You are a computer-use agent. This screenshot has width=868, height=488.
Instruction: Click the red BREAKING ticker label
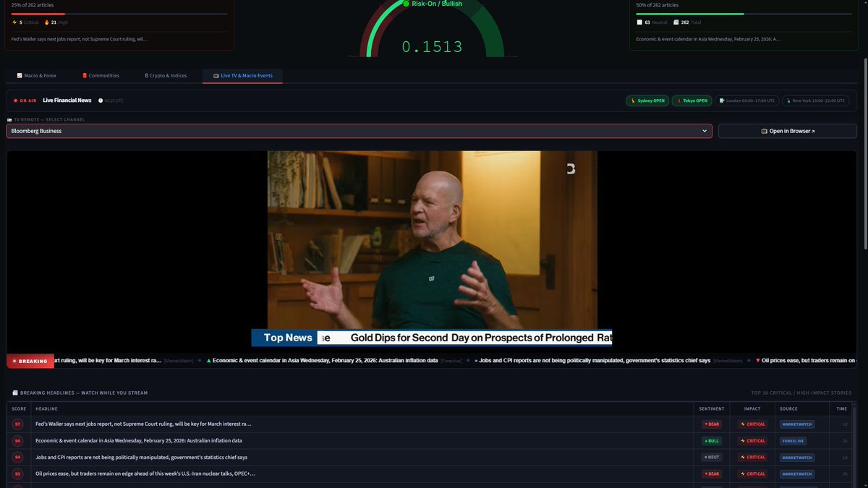tap(30, 361)
